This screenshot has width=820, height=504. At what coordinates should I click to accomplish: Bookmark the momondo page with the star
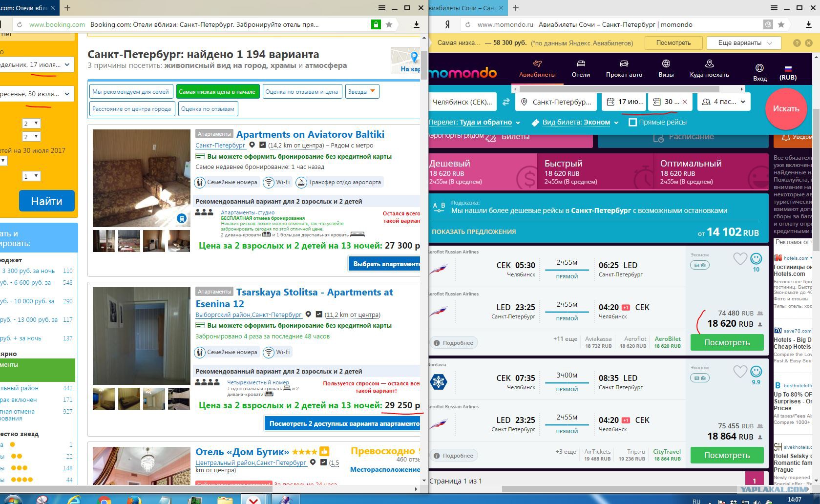[x=781, y=24]
